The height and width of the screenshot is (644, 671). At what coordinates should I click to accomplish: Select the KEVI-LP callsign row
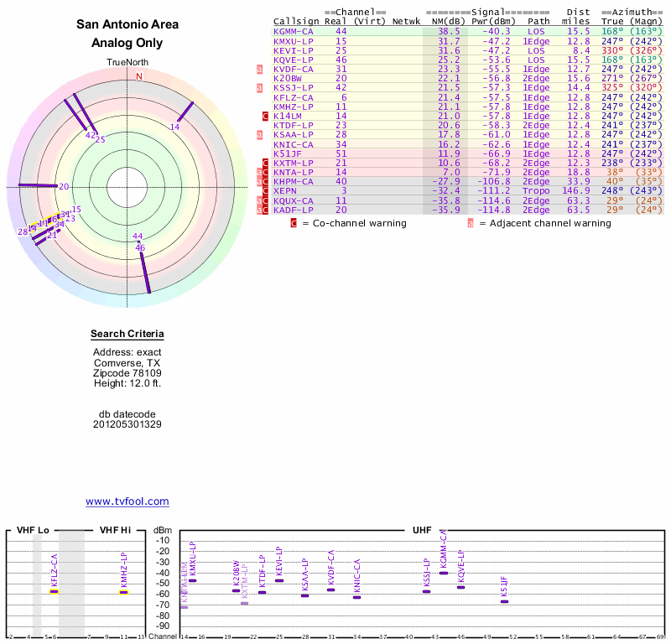pos(293,49)
